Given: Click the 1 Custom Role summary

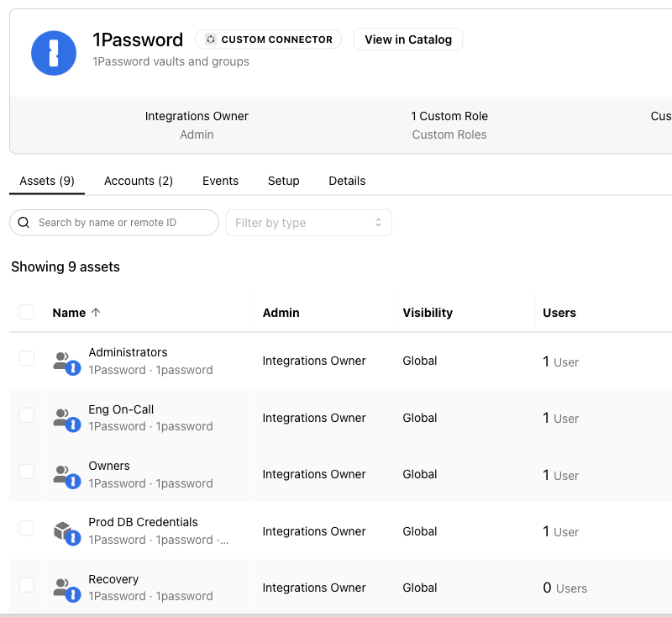Looking at the screenshot, I should coord(449,124).
